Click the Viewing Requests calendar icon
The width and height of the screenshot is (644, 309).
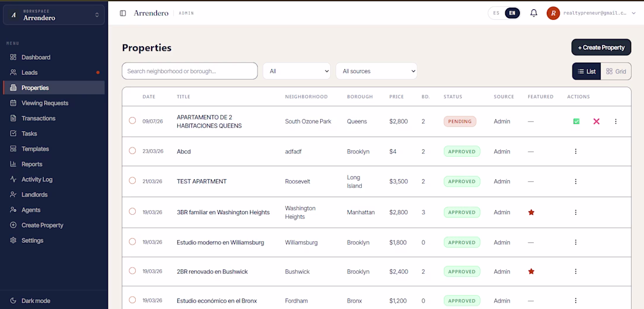[13, 103]
